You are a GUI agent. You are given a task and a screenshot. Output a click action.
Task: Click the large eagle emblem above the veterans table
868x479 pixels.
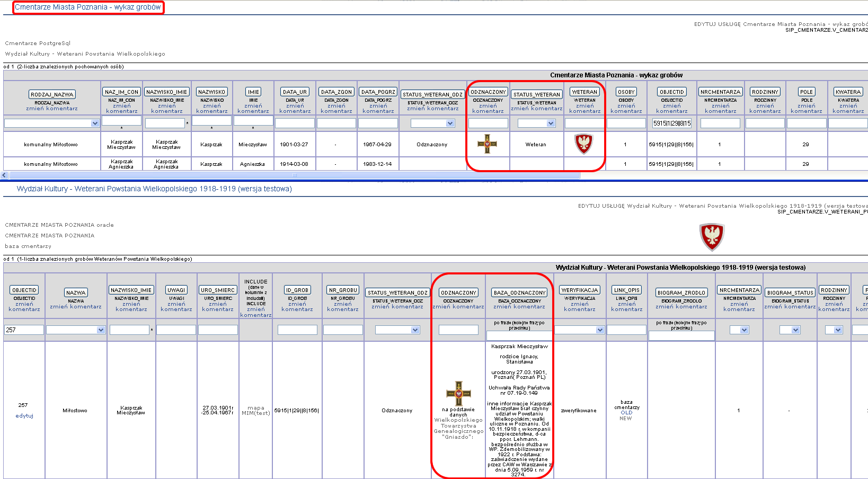(712, 236)
